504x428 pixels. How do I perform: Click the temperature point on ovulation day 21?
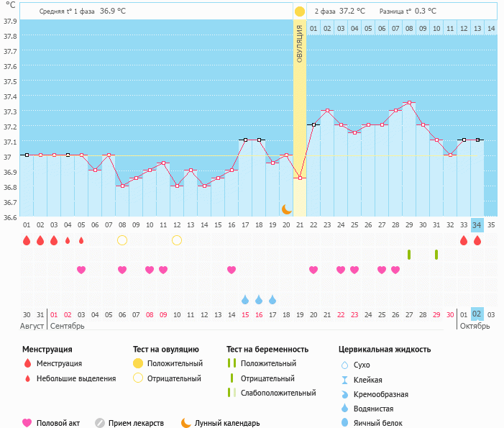(x=300, y=178)
